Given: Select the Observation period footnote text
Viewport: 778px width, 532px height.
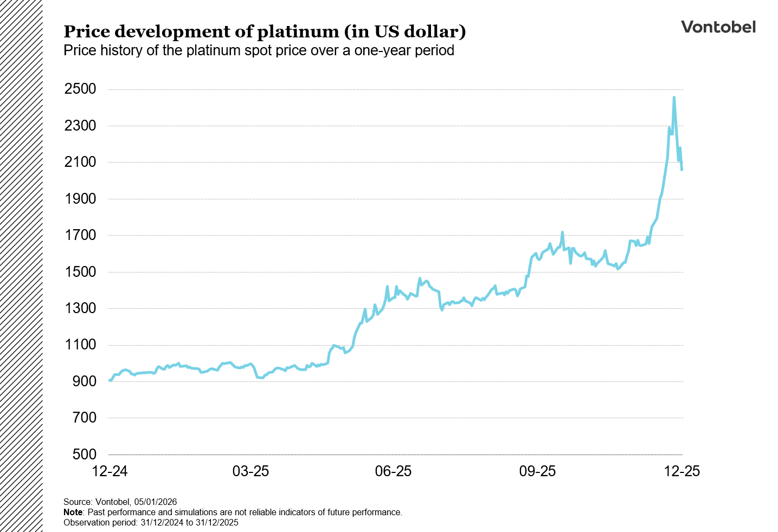Looking at the screenshot, I should (x=151, y=523).
